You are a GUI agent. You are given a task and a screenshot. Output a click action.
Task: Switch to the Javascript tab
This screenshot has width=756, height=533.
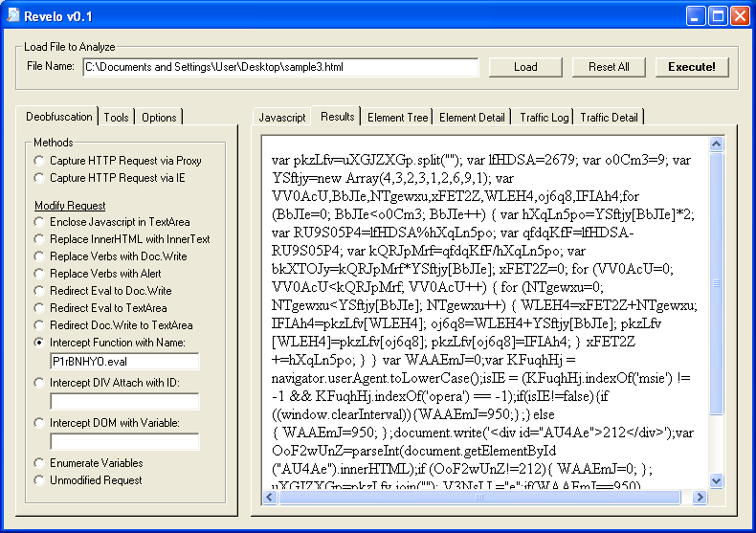click(282, 118)
